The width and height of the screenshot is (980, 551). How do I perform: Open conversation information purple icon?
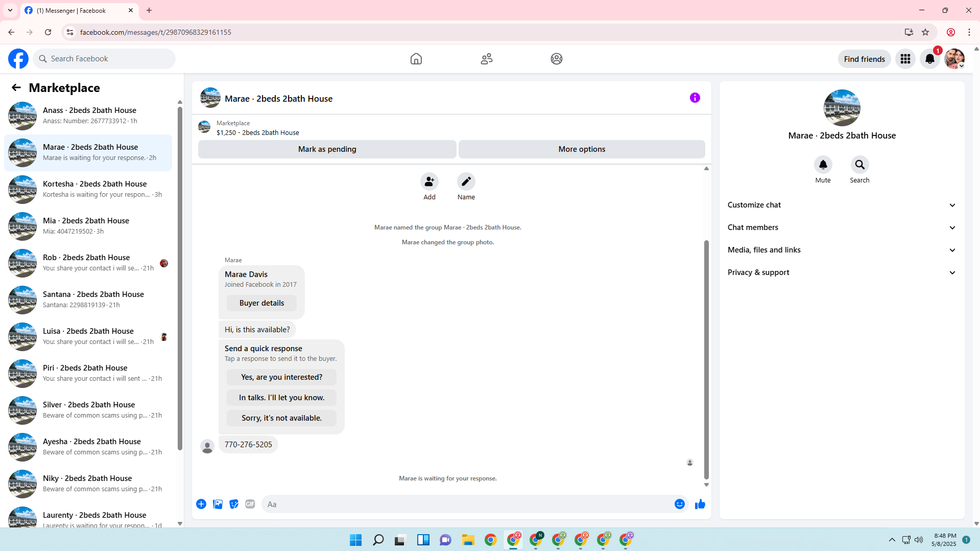[695, 98]
